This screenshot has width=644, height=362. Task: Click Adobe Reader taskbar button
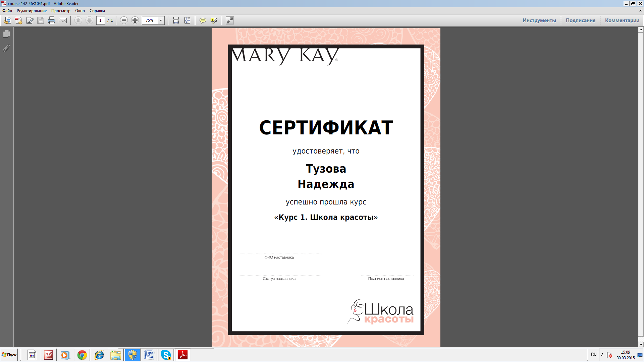(183, 355)
